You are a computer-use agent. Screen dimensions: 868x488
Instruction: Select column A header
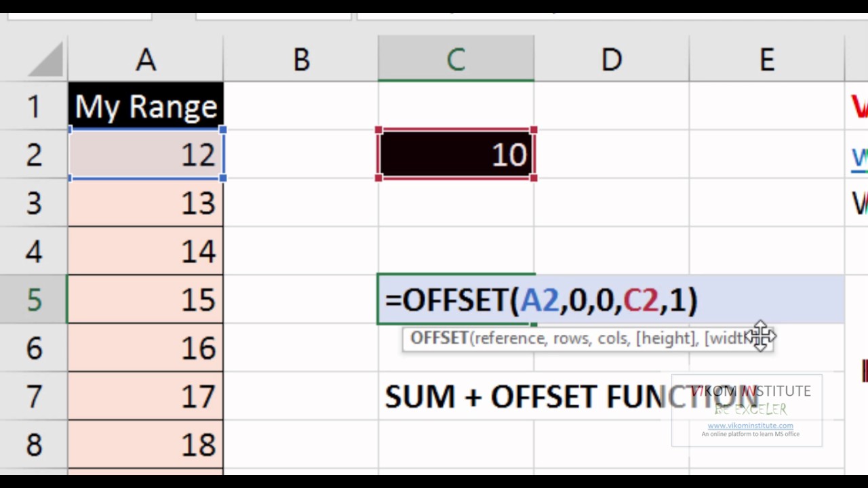(145, 60)
